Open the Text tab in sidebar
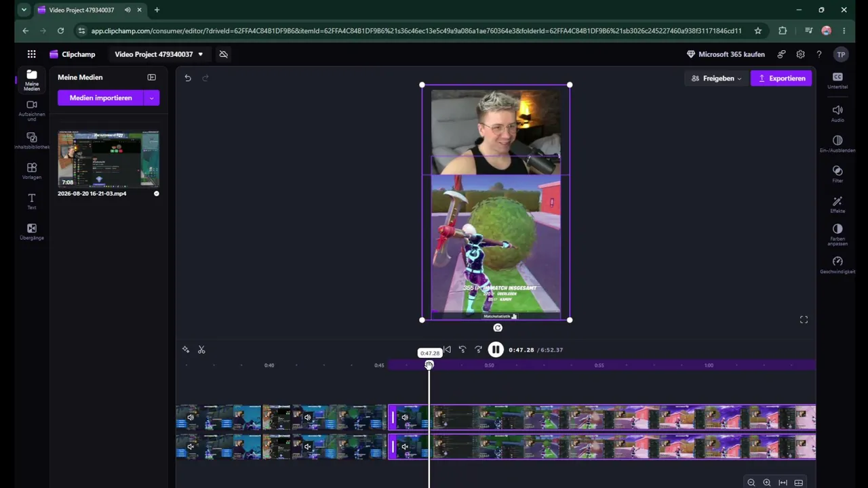Screen dimensions: 868x488 tap(32, 201)
